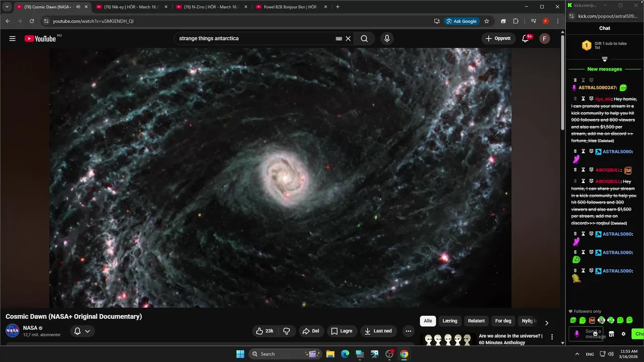Click the green Chat send button
Screen dimensions: 644x362
click(638, 334)
